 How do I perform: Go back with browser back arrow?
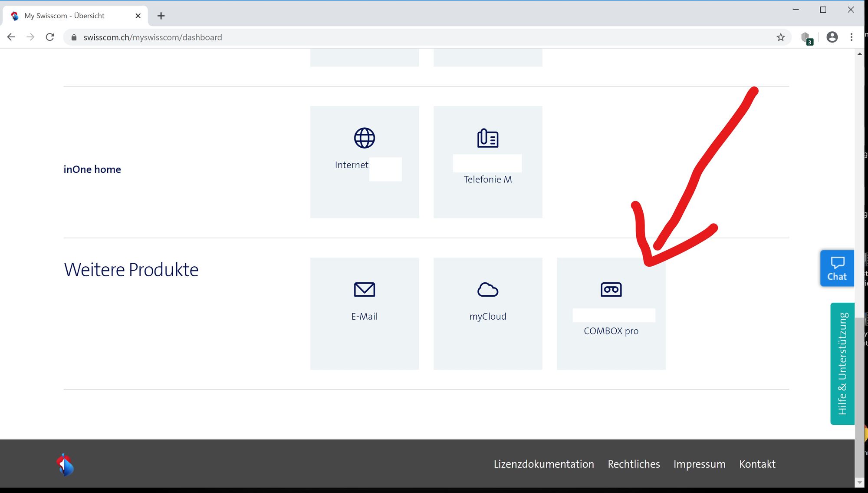[x=11, y=37]
